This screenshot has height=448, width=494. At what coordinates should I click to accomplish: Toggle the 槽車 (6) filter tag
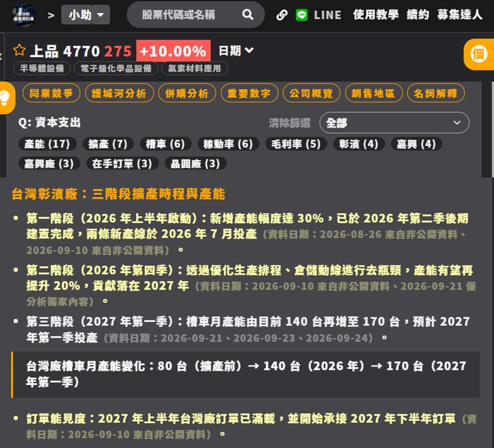tap(165, 144)
